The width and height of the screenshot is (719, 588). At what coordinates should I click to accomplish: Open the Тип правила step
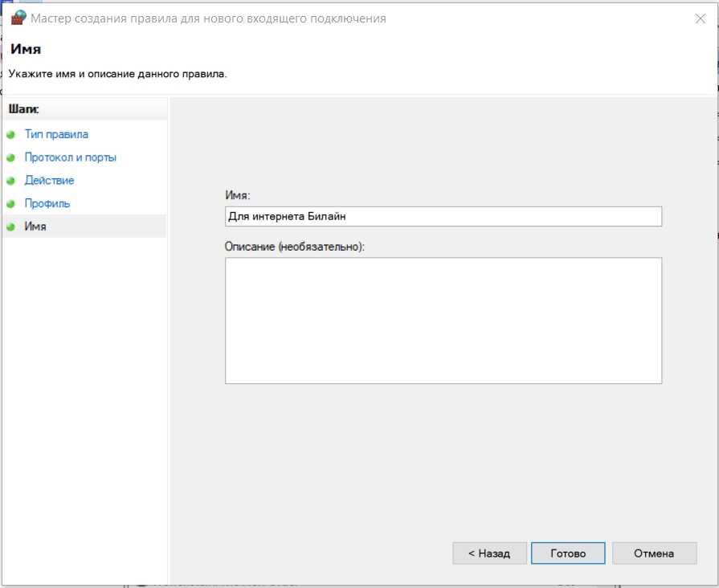click(56, 134)
